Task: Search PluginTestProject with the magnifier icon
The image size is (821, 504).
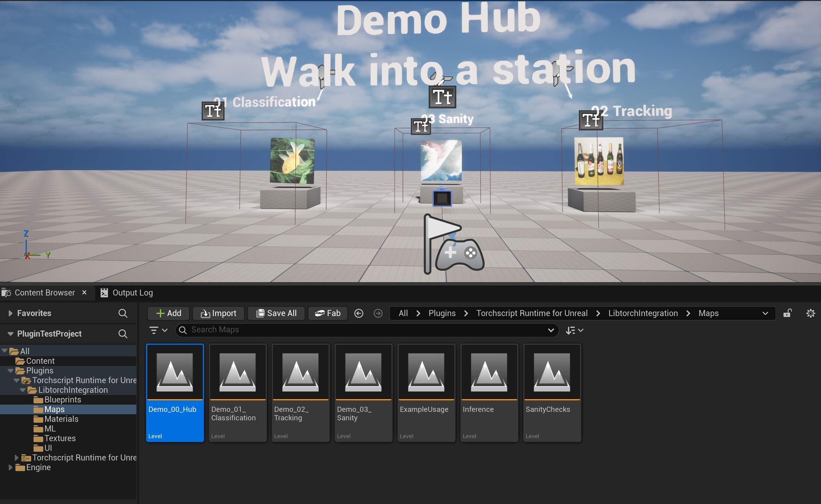Action: [x=123, y=334]
